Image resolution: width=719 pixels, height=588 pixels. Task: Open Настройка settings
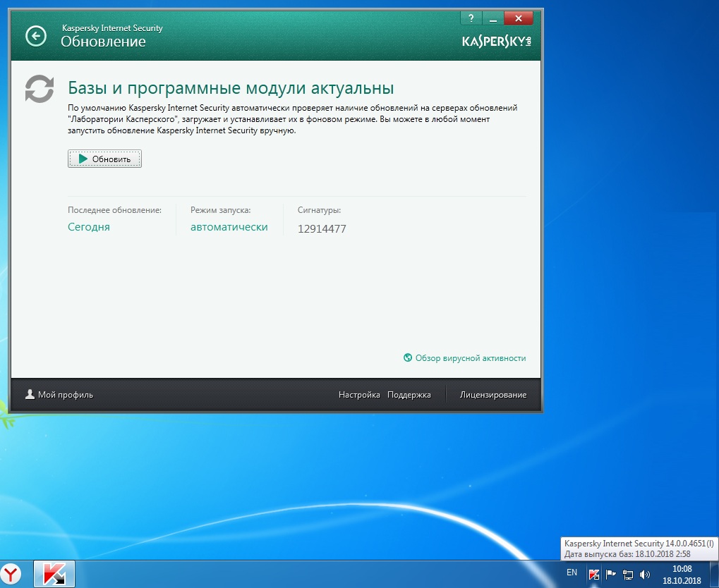359,395
